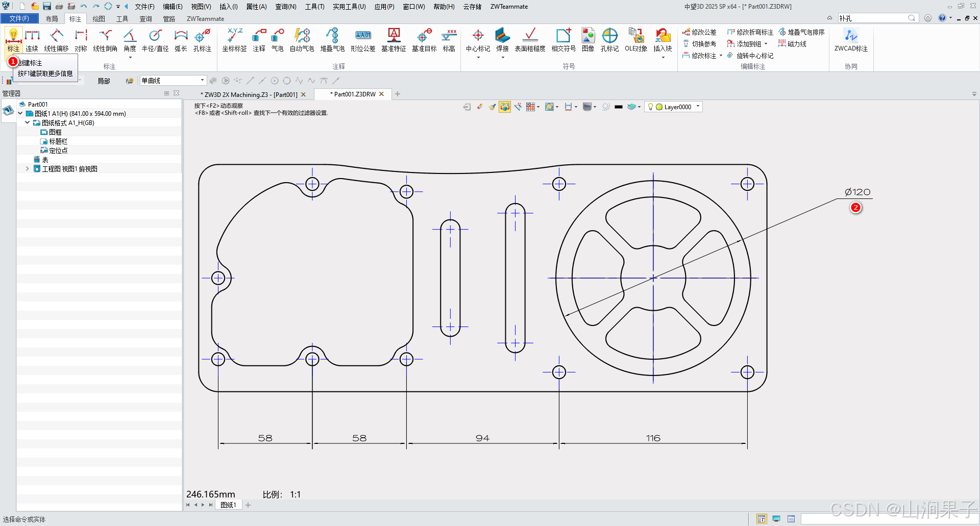
Task: Select the 基准目标 datum target tool
Action: [424, 40]
